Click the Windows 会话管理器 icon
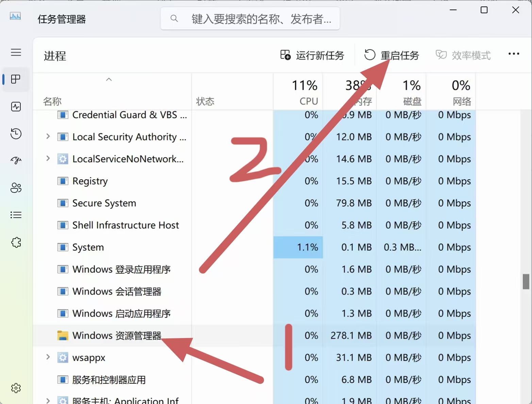 63,291
